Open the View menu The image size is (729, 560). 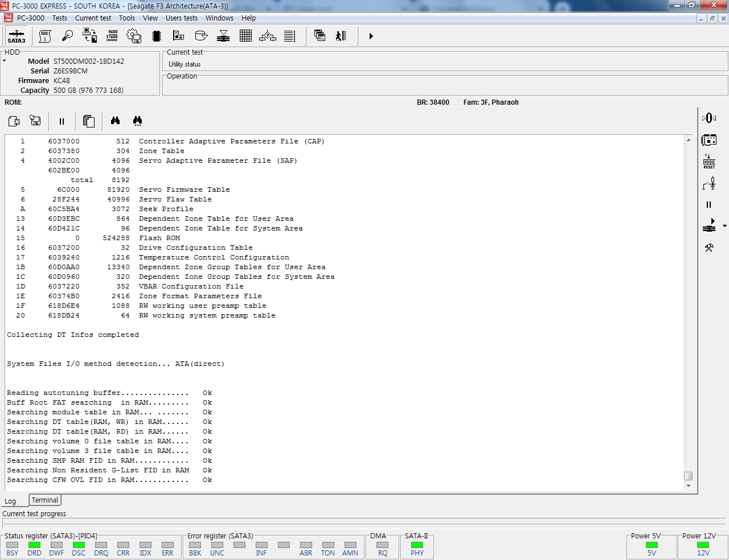[x=150, y=18]
